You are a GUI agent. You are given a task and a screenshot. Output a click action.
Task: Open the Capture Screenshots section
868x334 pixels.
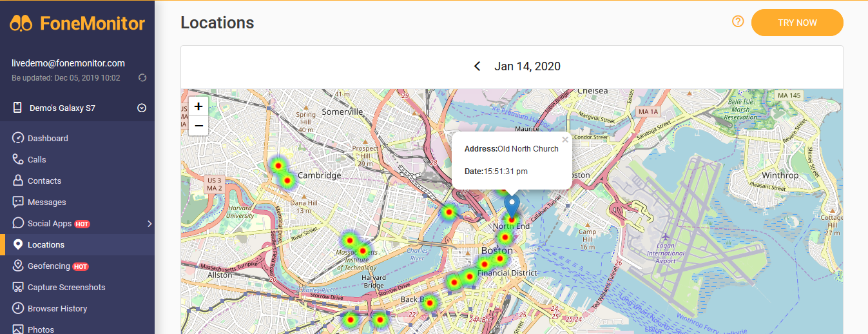(77, 287)
